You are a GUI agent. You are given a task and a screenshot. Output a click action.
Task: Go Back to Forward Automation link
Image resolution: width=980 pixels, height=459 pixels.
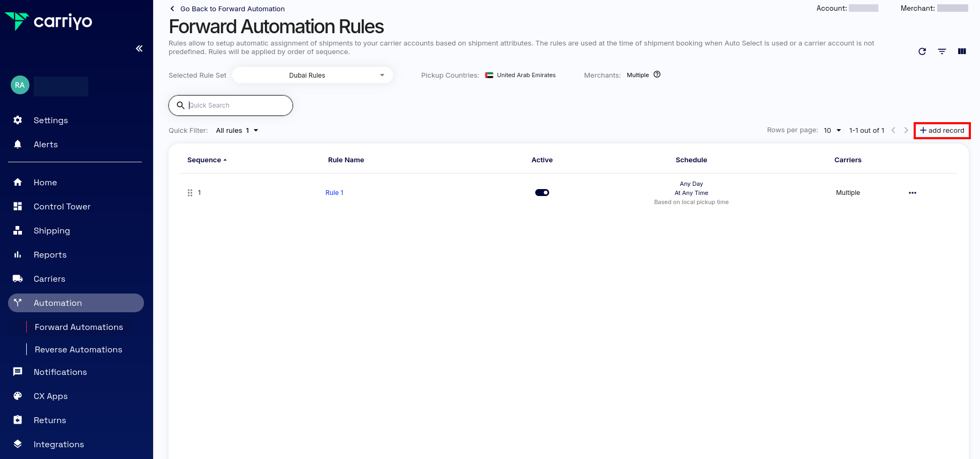point(232,9)
